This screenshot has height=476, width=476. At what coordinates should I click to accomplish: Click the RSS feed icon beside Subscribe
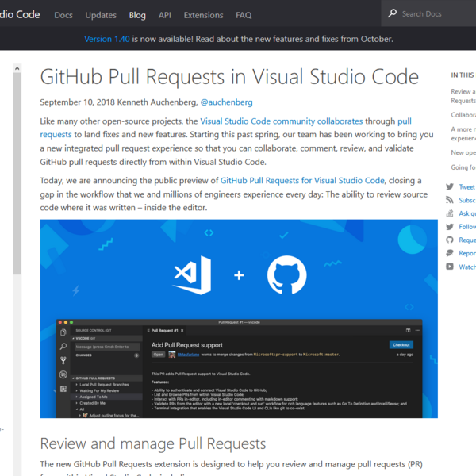tap(450, 200)
